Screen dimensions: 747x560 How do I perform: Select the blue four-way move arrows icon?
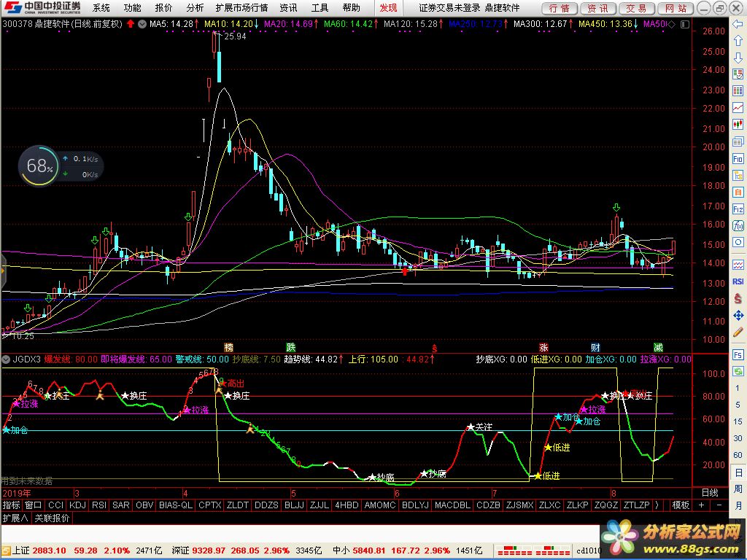[x=738, y=315]
